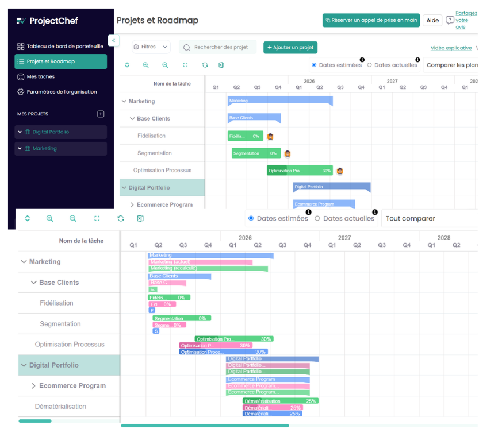483x448 pixels.
Task: Expand the Digital Portfolio project in sidebar
Action: (20, 132)
